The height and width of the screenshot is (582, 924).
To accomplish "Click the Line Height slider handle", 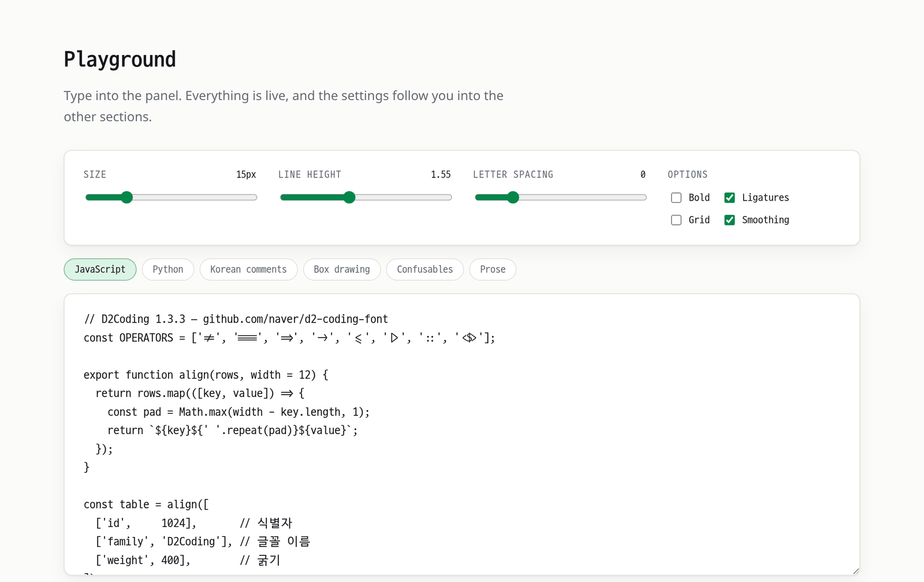I will coord(349,198).
